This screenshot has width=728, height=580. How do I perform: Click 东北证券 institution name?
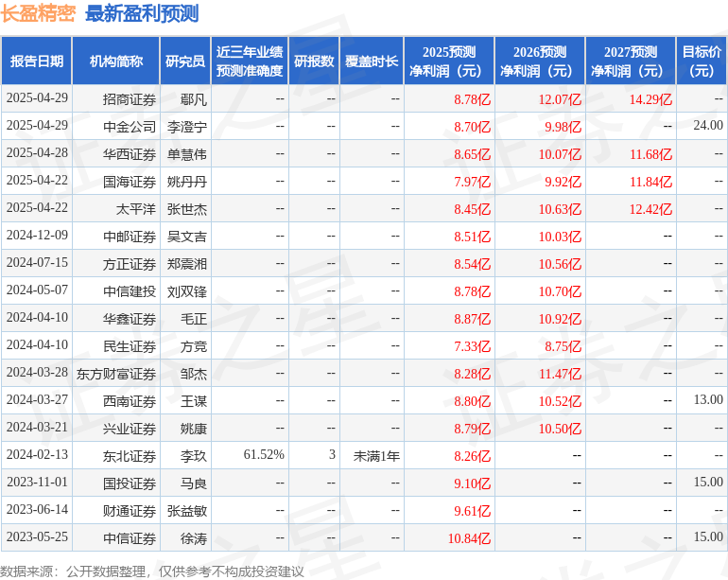click(130, 456)
